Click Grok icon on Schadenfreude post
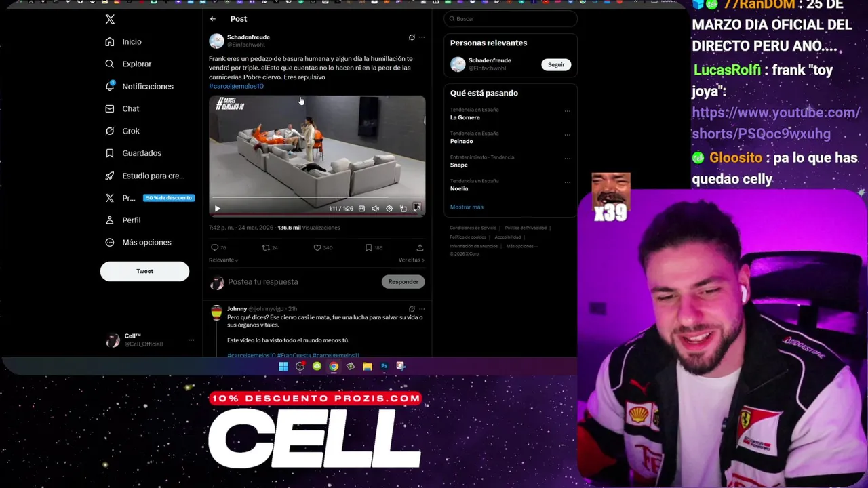This screenshot has height=488, width=868. [x=412, y=37]
